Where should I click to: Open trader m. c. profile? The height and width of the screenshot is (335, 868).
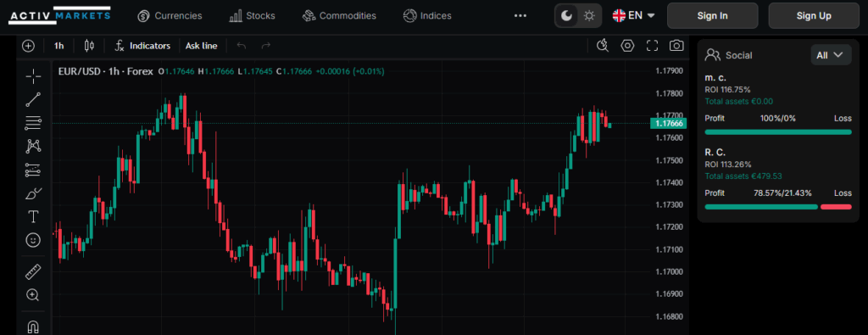pyautogui.click(x=715, y=78)
